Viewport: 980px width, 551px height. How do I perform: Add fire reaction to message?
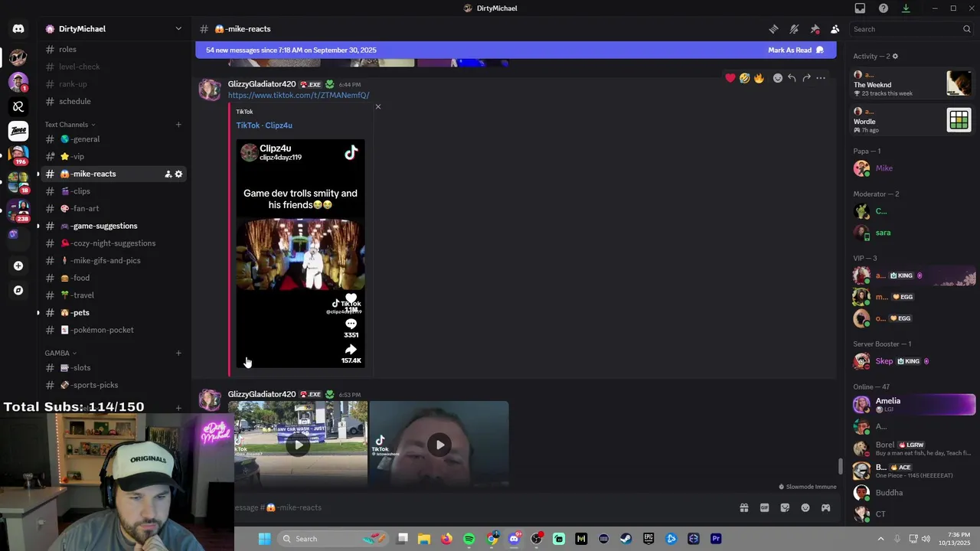(759, 78)
